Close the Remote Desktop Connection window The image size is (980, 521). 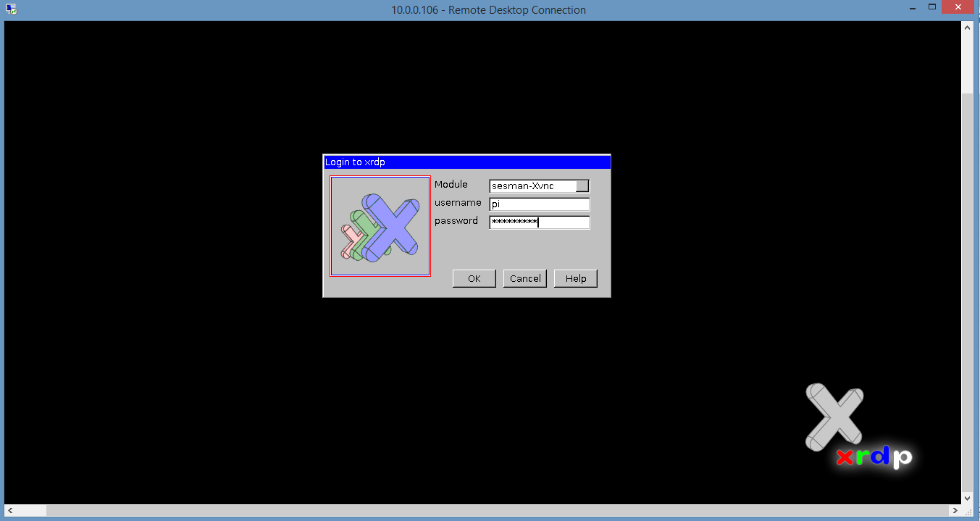coord(959,7)
